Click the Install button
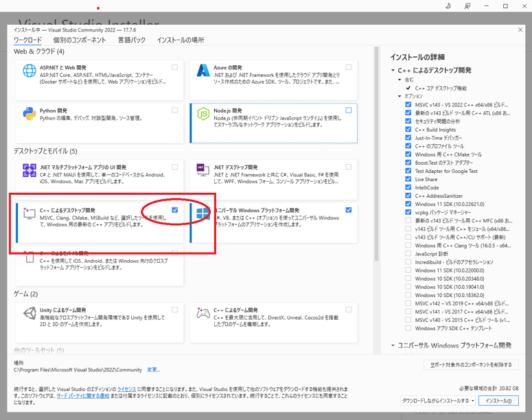 498,401
